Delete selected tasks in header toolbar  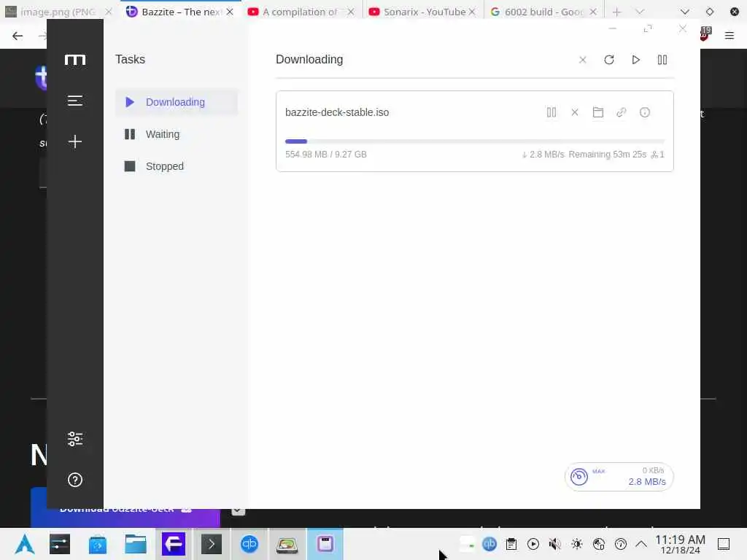click(582, 60)
